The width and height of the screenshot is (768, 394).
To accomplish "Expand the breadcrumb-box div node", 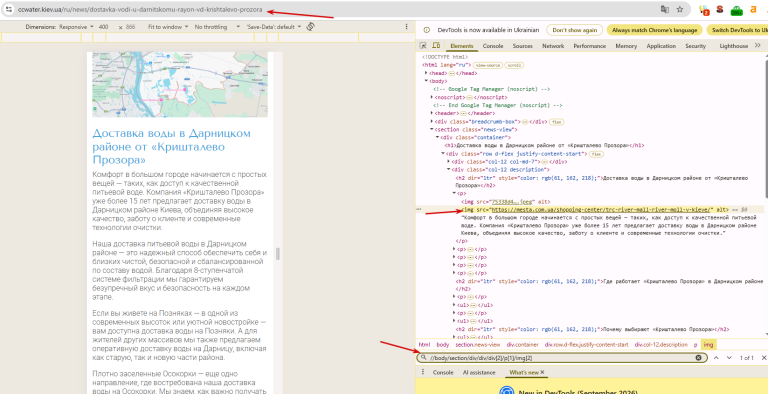I will pyautogui.click(x=432, y=121).
